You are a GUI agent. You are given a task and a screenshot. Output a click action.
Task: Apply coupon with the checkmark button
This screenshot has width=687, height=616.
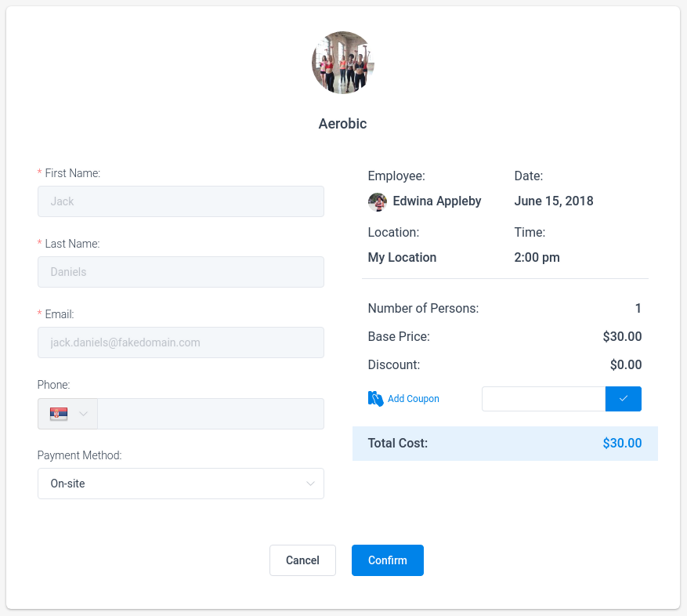623,399
